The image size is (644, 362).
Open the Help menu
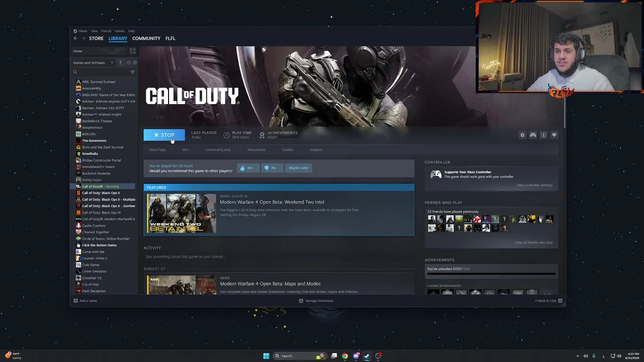131,31
